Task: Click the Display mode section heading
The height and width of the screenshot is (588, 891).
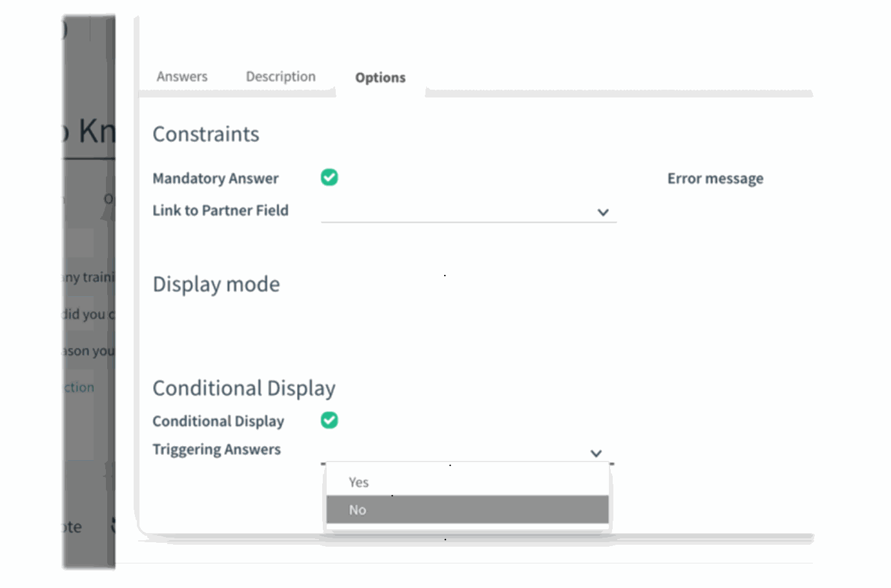Action: 216,285
